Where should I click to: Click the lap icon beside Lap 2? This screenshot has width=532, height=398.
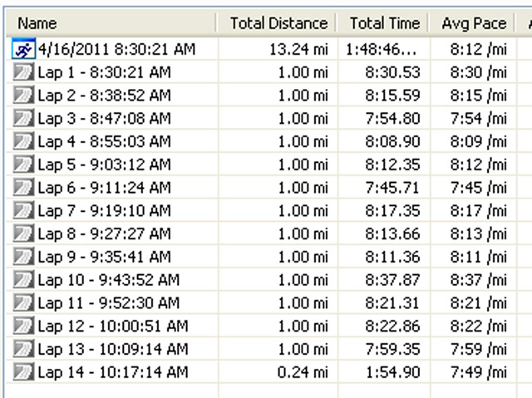pos(23,96)
